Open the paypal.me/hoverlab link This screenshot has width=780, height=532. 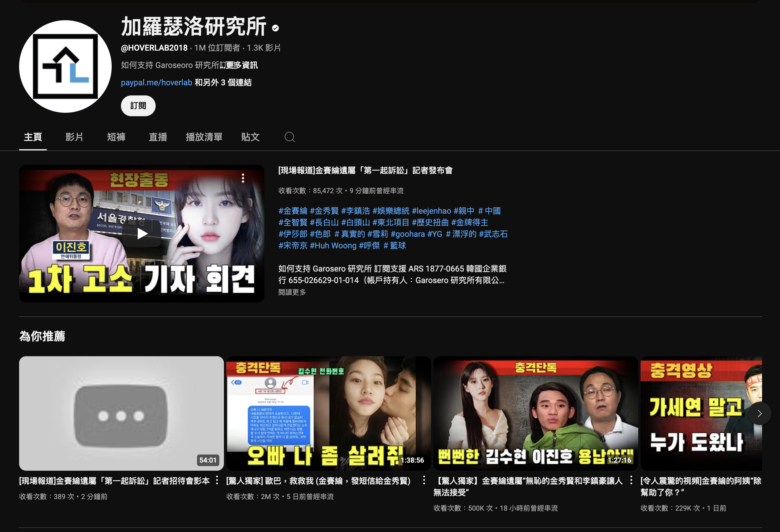click(157, 82)
